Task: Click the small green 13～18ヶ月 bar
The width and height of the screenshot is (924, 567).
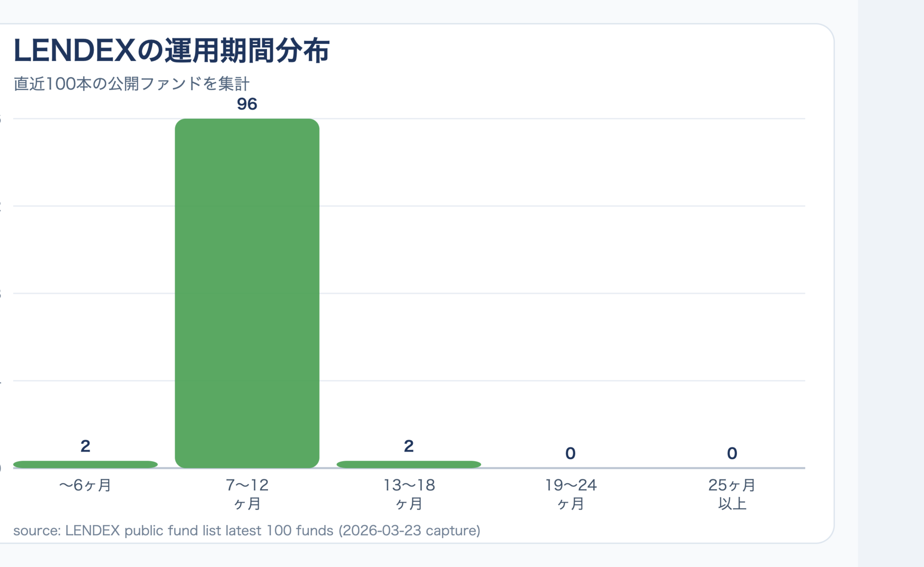Action: click(x=409, y=464)
